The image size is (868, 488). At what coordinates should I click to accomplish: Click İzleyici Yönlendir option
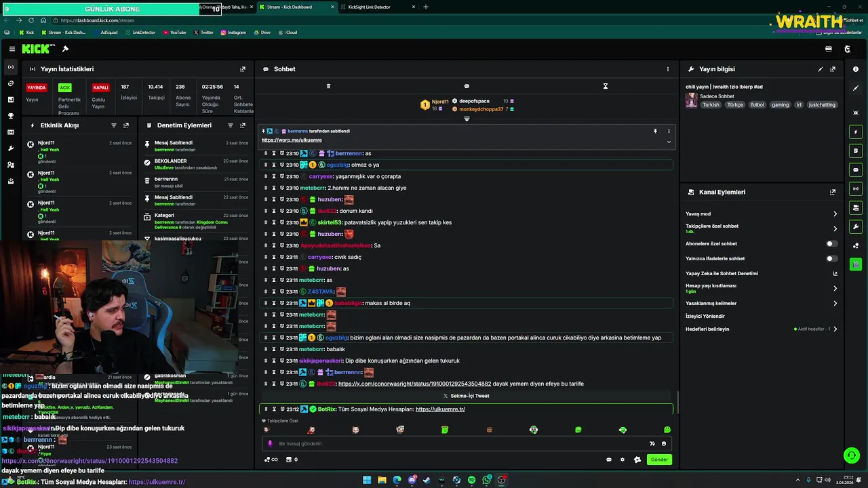coord(705,316)
